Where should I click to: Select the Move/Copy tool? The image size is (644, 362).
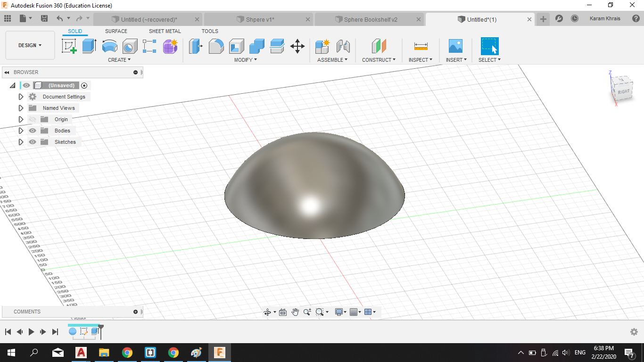pos(297,46)
